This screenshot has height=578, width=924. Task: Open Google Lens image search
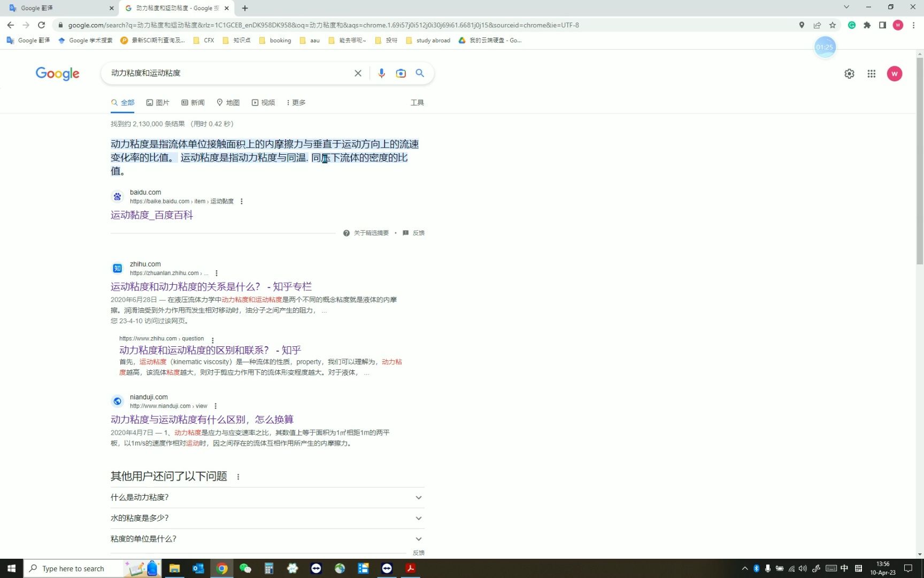tap(401, 73)
